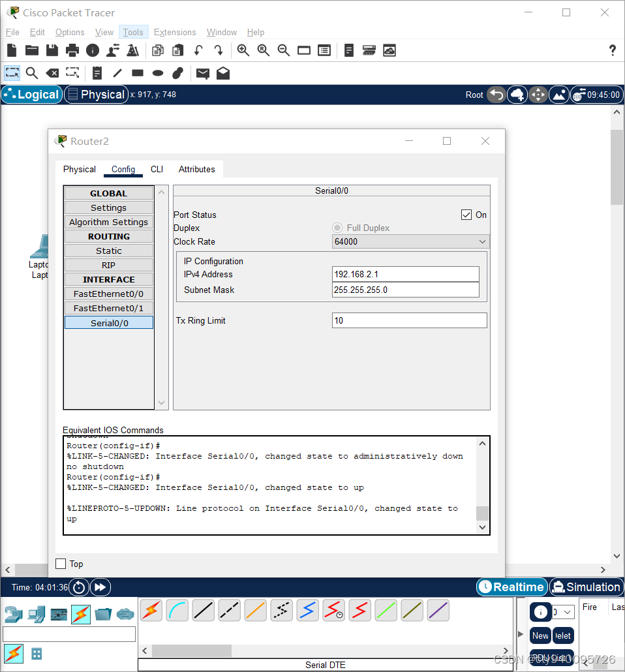
Task: Select the Inspect magnifier tool
Action: tap(32, 73)
